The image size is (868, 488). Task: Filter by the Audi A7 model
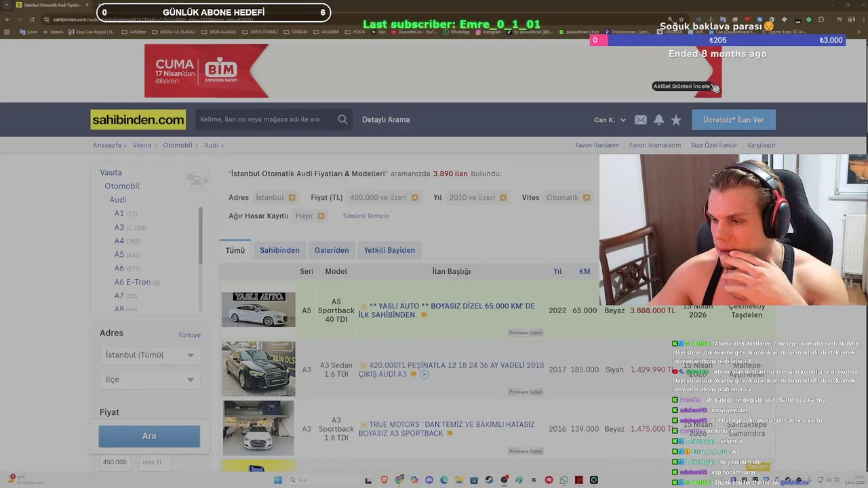[x=119, y=296]
